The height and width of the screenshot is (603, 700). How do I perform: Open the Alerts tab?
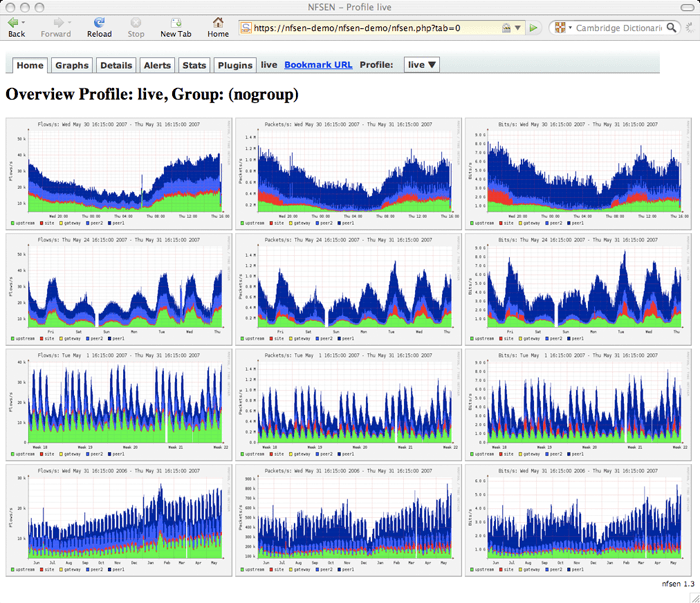click(x=157, y=65)
